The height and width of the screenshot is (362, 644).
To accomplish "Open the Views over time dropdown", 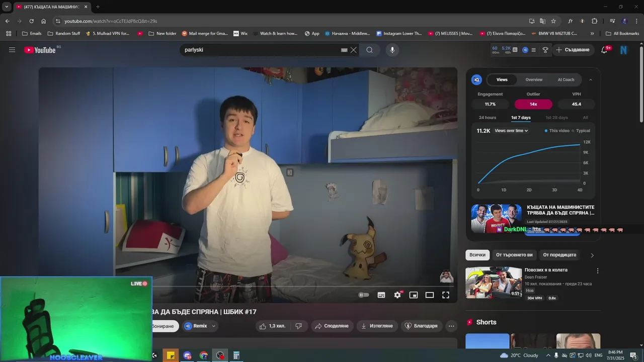I will click(511, 131).
